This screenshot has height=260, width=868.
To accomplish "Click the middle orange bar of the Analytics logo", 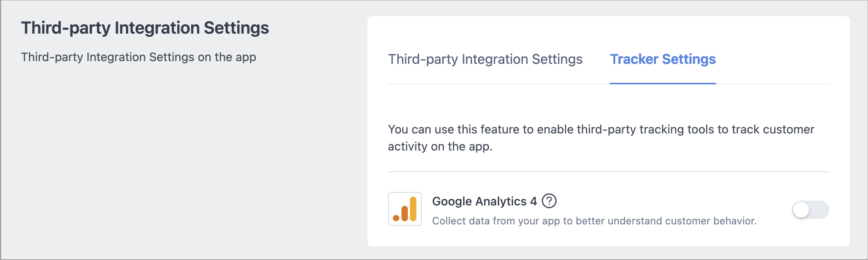I will coord(405,213).
